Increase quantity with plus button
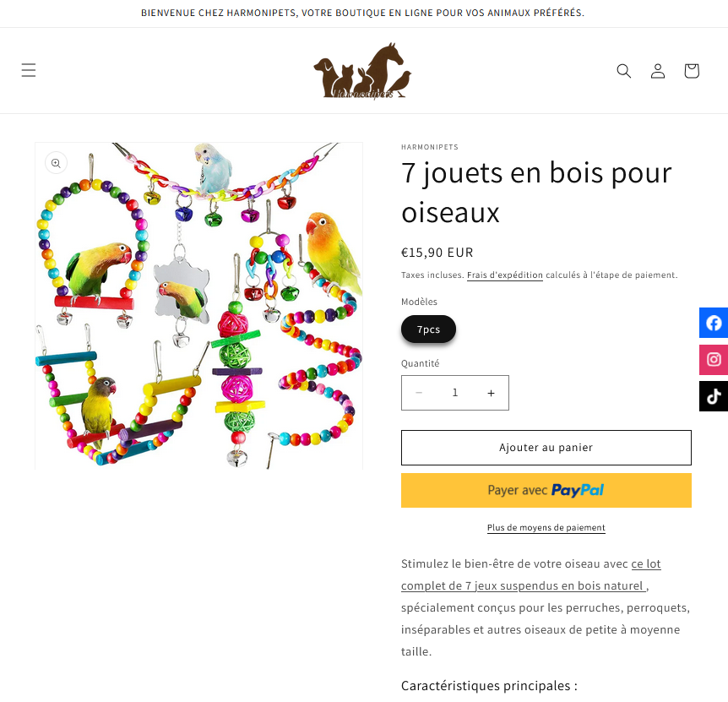The width and height of the screenshot is (728, 702). click(x=491, y=393)
